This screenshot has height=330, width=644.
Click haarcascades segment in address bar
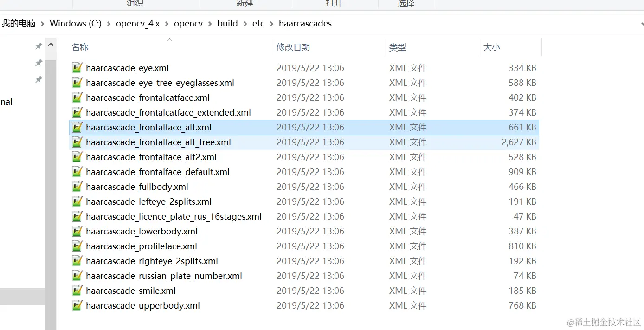point(305,24)
